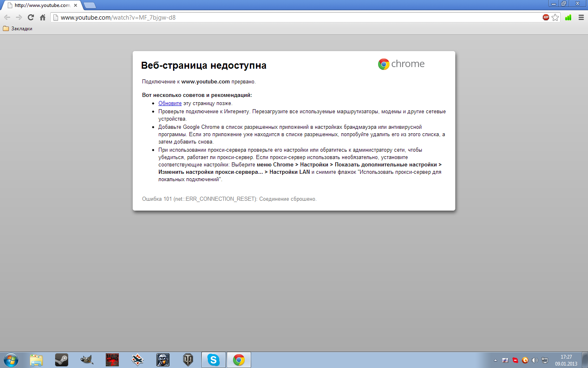This screenshot has height=368, width=588.
Task: Click the Show desktop button
Action: pyautogui.click(x=585, y=360)
